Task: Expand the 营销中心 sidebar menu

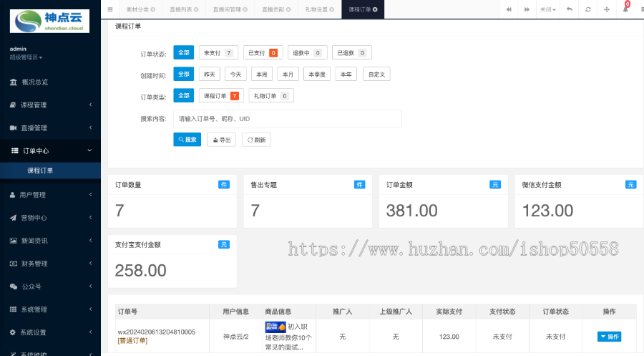Action: click(x=50, y=218)
